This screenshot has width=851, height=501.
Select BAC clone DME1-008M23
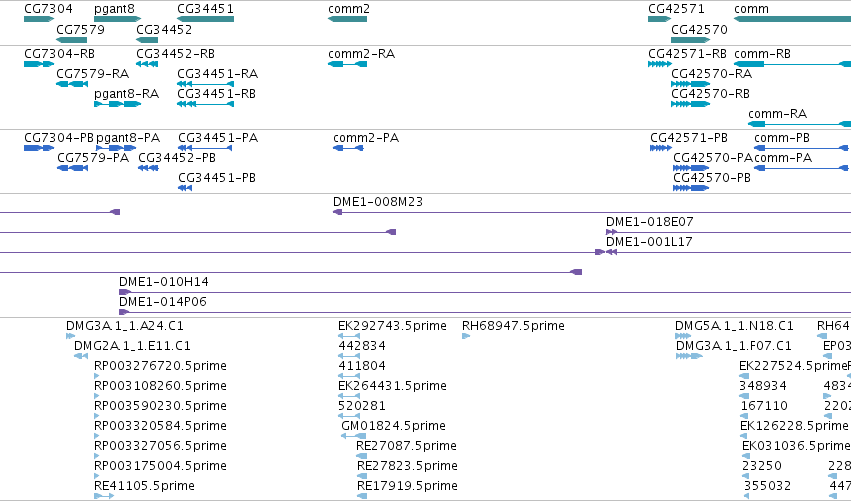pos(592,212)
